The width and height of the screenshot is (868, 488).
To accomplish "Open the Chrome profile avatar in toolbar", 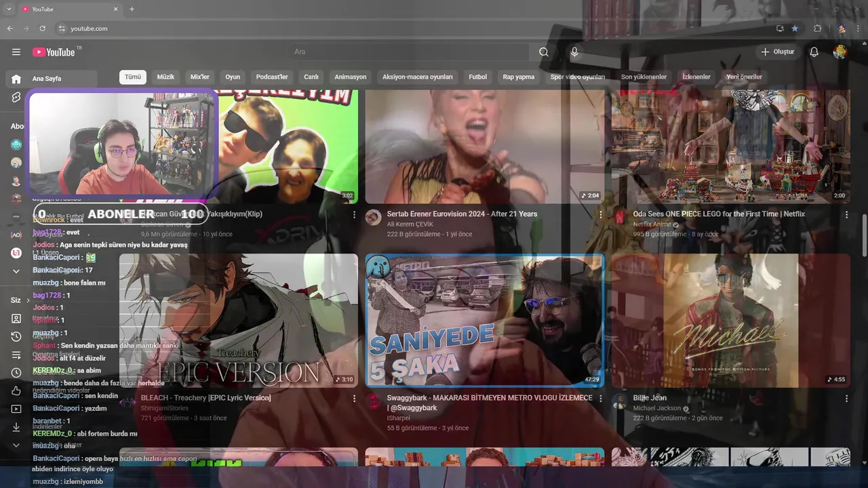I will 842,28.
